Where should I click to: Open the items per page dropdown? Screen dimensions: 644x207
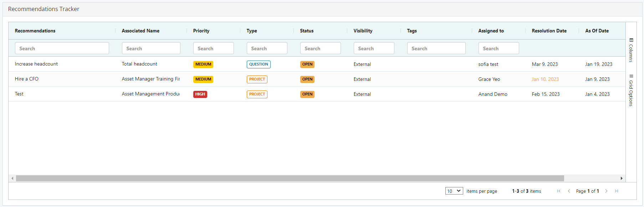[454, 191]
